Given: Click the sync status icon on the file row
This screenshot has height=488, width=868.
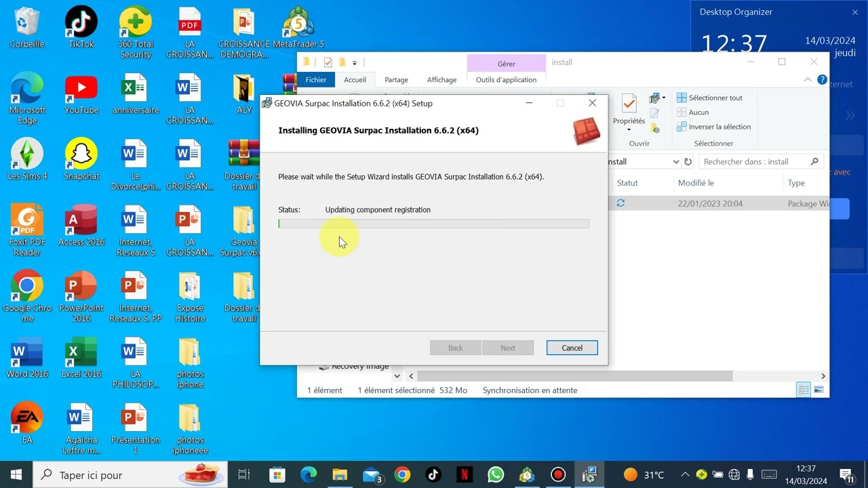Looking at the screenshot, I should point(620,203).
